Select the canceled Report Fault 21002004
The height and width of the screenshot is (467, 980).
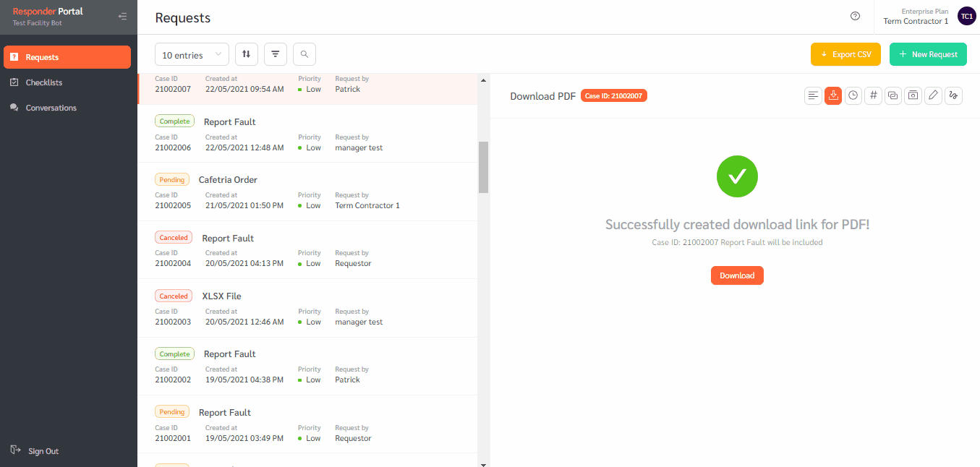[x=307, y=250]
